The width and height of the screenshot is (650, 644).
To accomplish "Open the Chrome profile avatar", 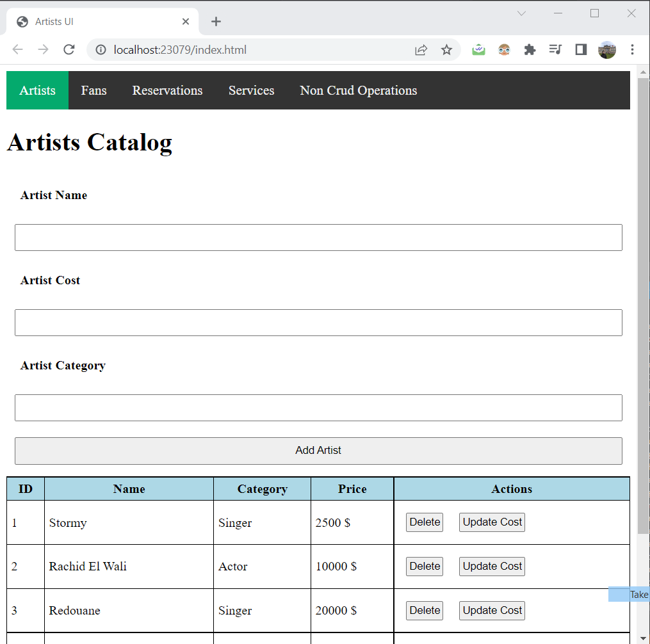I will click(x=606, y=50).
